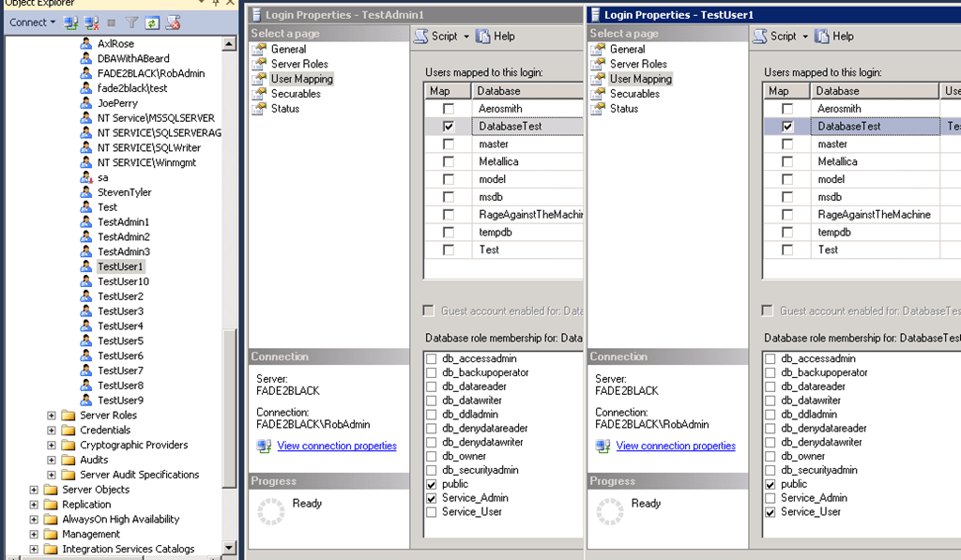The height and width of the screenshot is (560, 961).
Task: Click Object Explorer scrollbar down arrow
Action: point(229,548)
